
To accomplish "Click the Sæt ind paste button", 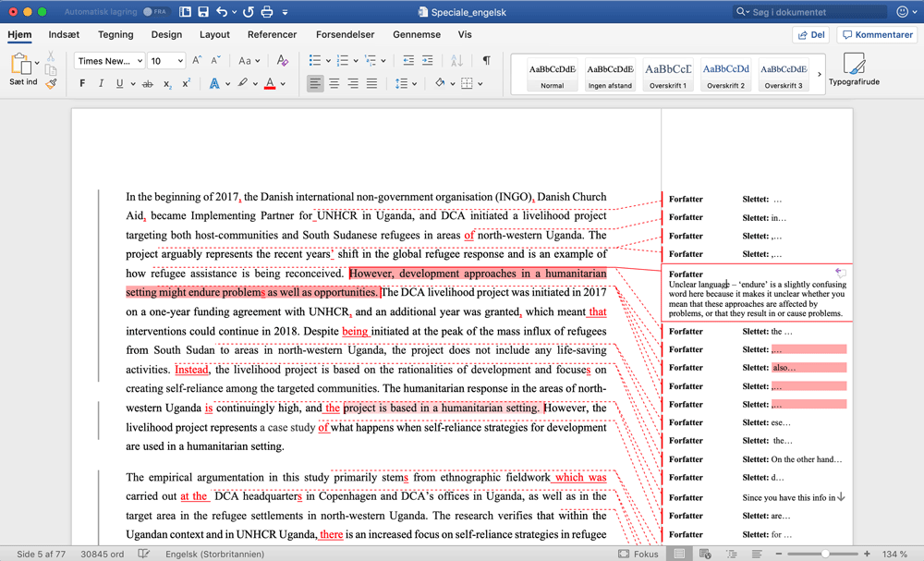I will [x=23, y=69].
